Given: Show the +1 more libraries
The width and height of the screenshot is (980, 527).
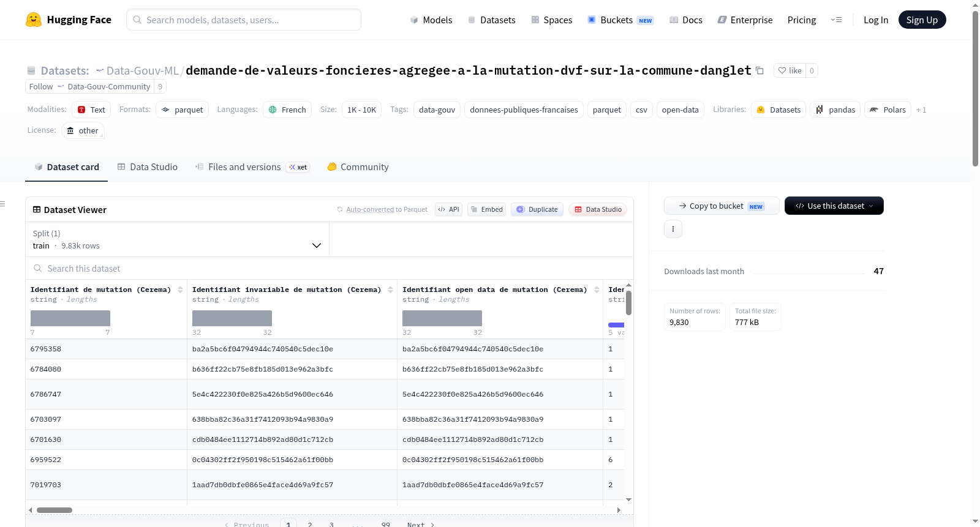Looking at the screenshot, I should point(921,110).
